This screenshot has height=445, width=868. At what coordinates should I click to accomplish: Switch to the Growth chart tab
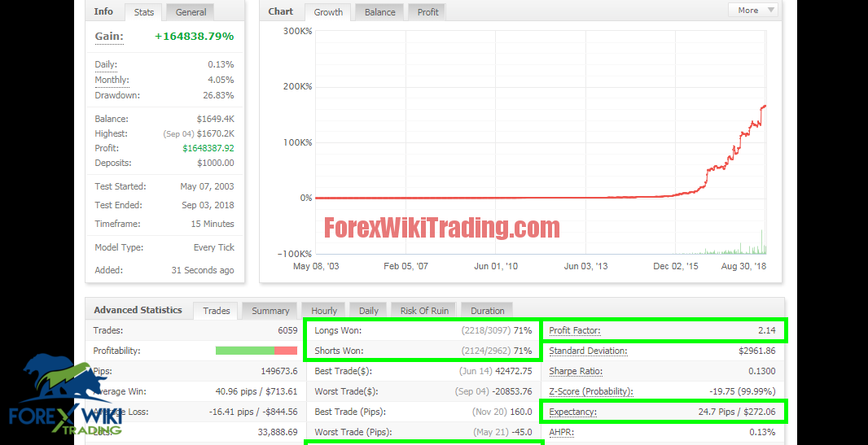(328, 12)
